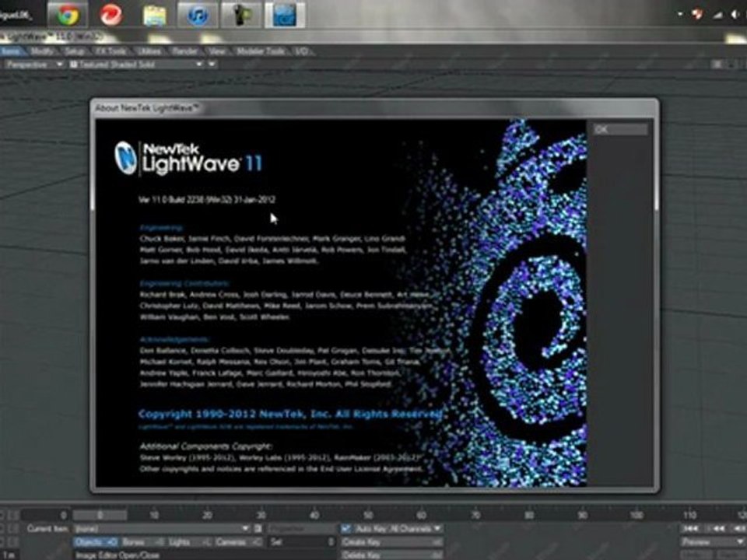Select the Modeler Tools tab
The image size is (747, 560).
261,51
